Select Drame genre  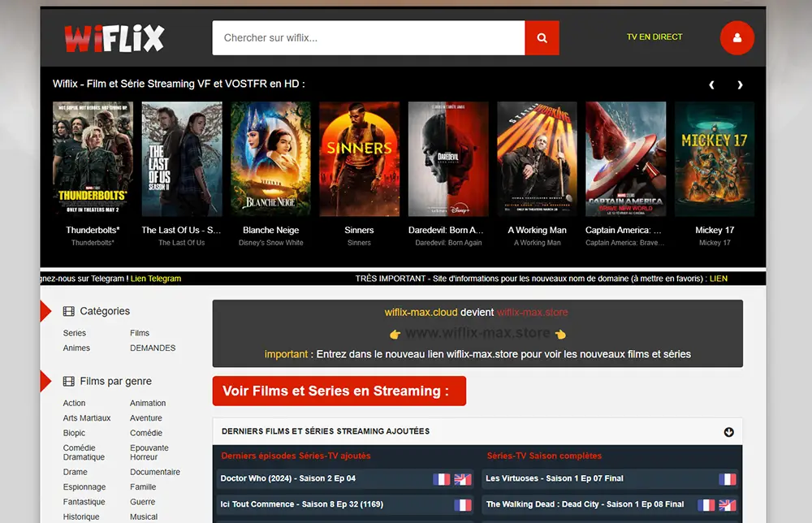coord(75,473)
